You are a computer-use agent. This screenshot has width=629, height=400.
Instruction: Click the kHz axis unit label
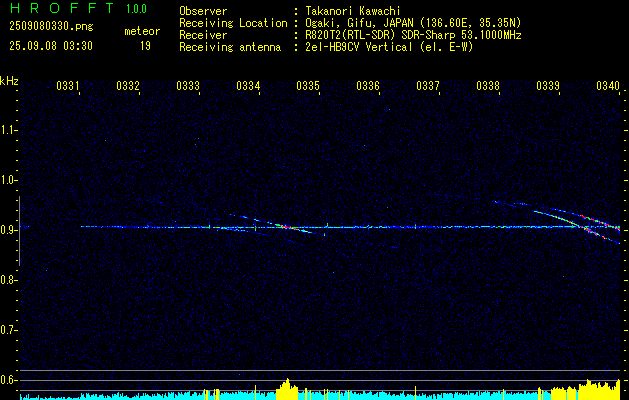9,81
